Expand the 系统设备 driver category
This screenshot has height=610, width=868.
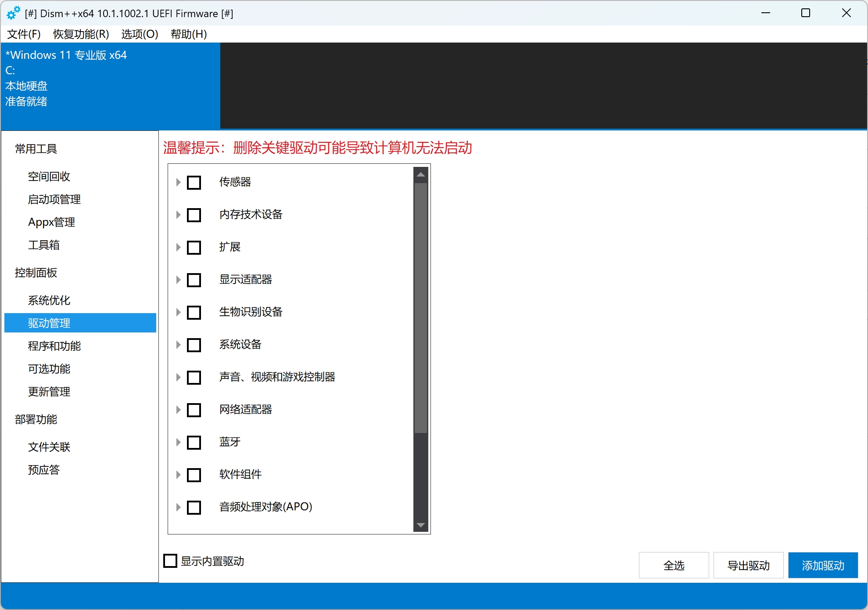coord(178,345)
